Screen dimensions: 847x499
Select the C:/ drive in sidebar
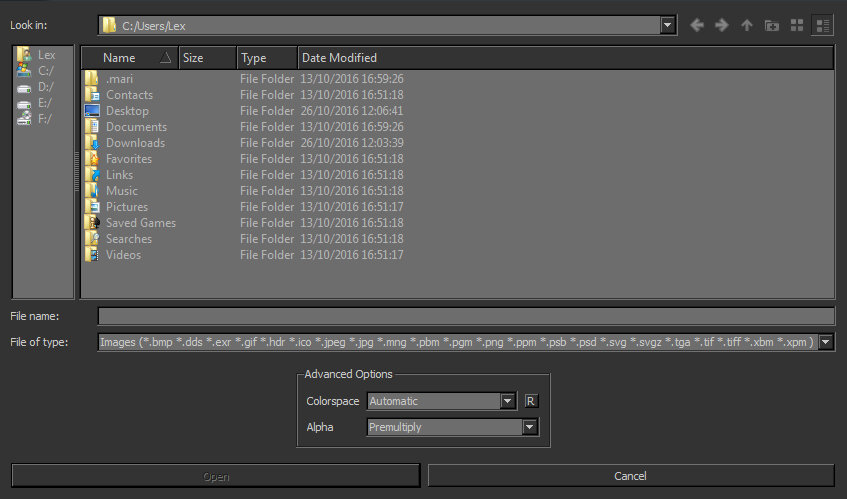[45, 71]
